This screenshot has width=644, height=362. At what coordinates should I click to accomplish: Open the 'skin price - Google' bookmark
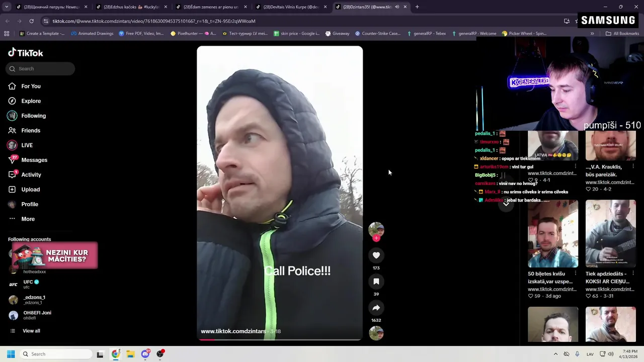[296, 34]
